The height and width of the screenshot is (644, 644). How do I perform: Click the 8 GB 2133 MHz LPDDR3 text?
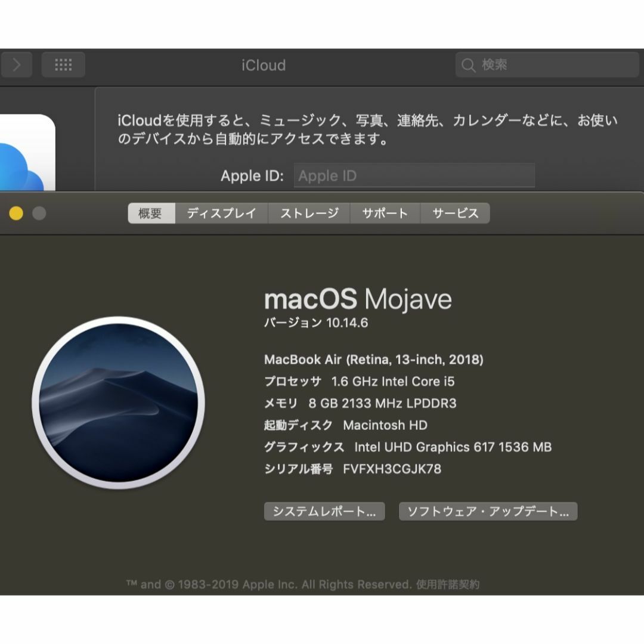[382, 403]
